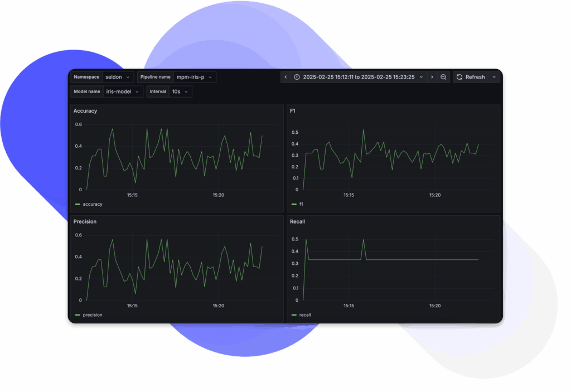Shift time range forward with right arrow
Viewport: 571px width, 392px height.
click(432, 77)
